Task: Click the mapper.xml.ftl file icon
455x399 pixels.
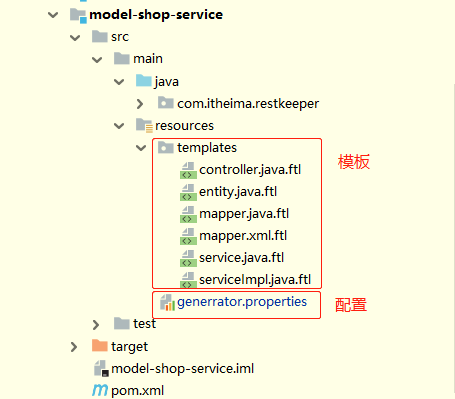Action: pos(188,236)
